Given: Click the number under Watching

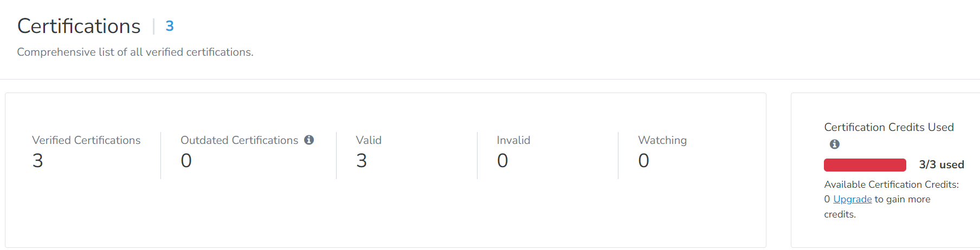Looking at the screenshot, I should pos(643,161).
